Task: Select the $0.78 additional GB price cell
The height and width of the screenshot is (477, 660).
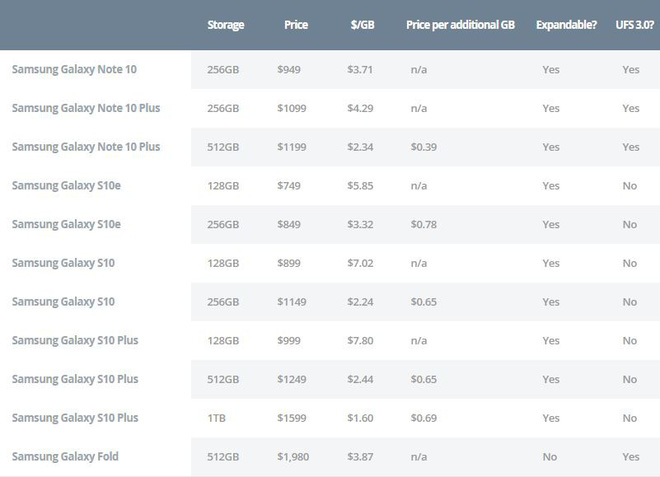Action: click(x=424, y=225)
